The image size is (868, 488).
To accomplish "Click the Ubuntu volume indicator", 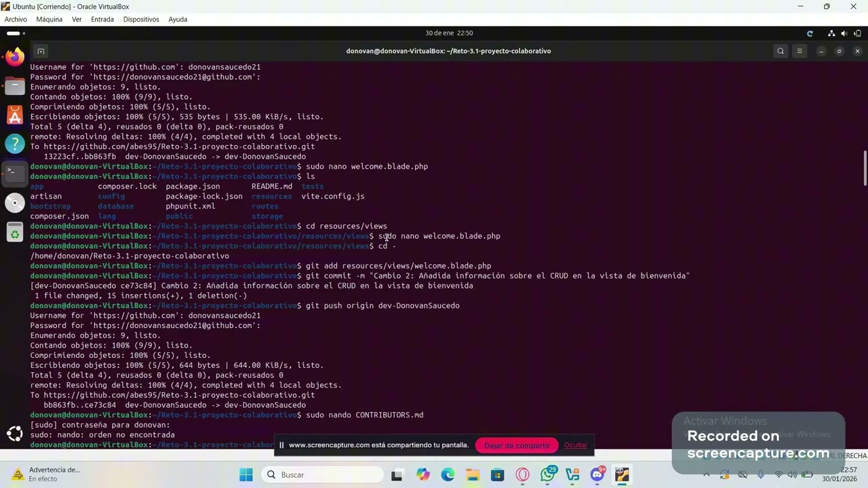I will click(x=844, y=33).
